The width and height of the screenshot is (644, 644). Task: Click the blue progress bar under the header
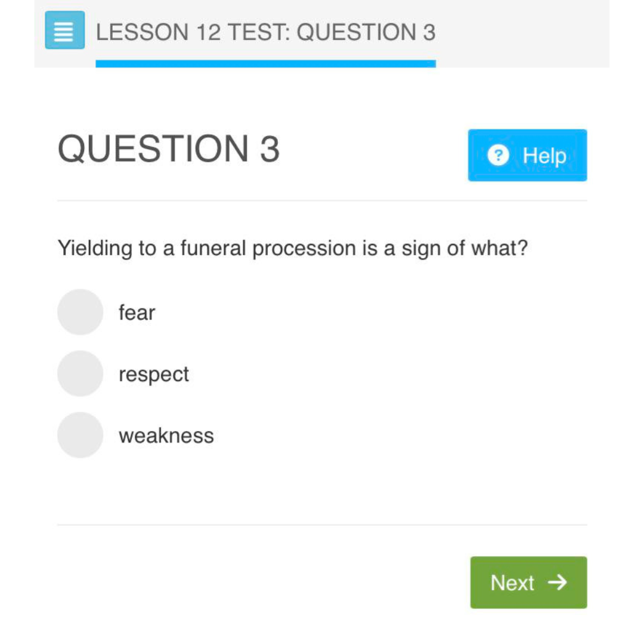coord(265,63)
